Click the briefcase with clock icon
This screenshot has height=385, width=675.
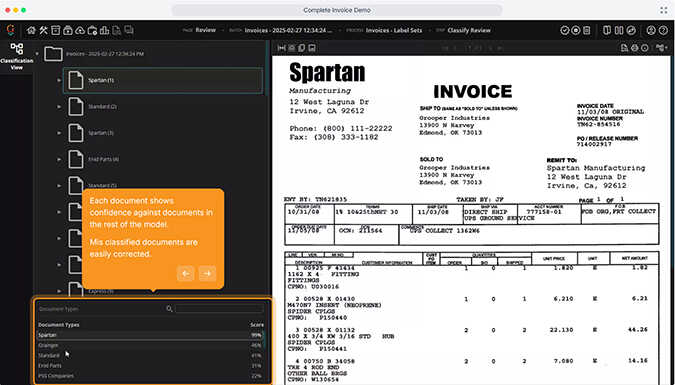92,31
